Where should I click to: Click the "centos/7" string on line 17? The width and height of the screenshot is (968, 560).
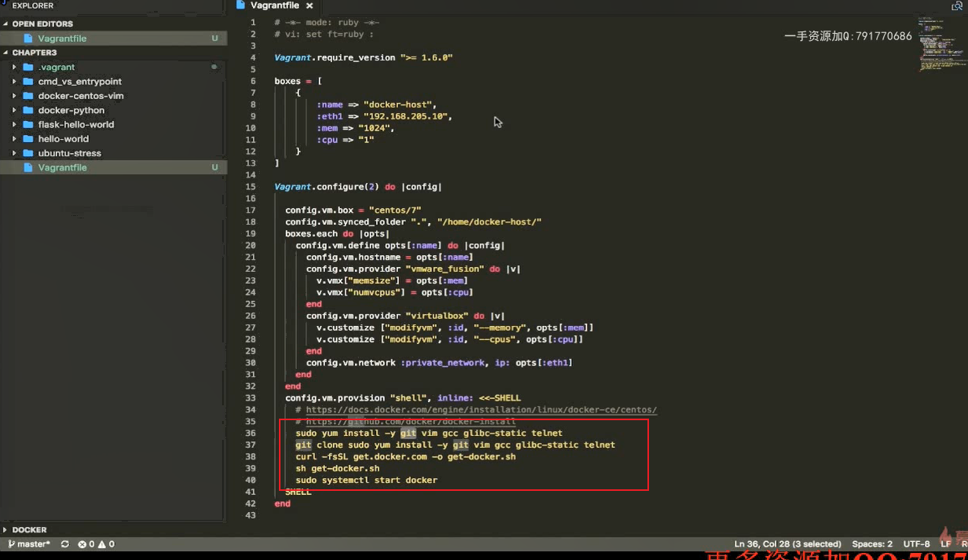(x=394, y=210)
